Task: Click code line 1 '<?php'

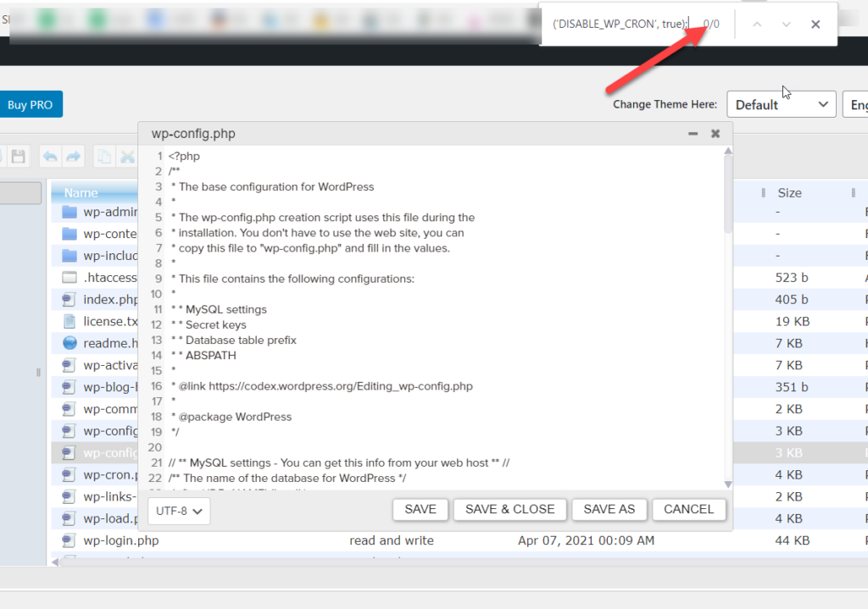Action: tap(184, 156)
